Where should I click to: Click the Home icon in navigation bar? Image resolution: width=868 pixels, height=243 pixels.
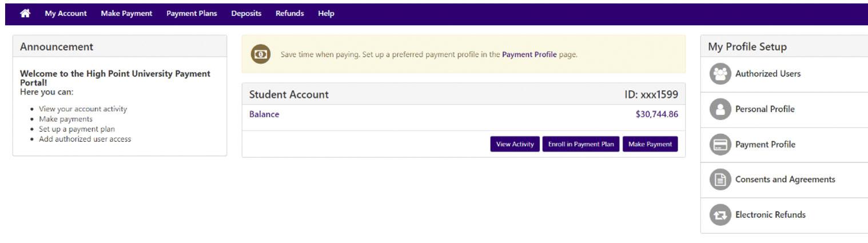[x=25, y=13]
